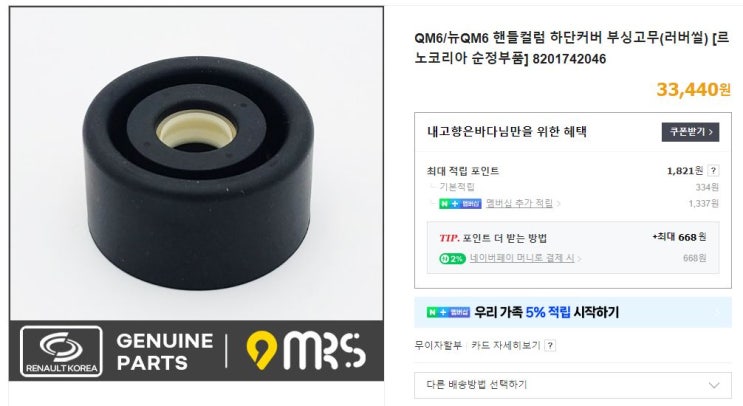Click the 우리 가족 5% 적립 시작하기 banner
The height and width of the screenshot is (406, 743).
(572, 312)
